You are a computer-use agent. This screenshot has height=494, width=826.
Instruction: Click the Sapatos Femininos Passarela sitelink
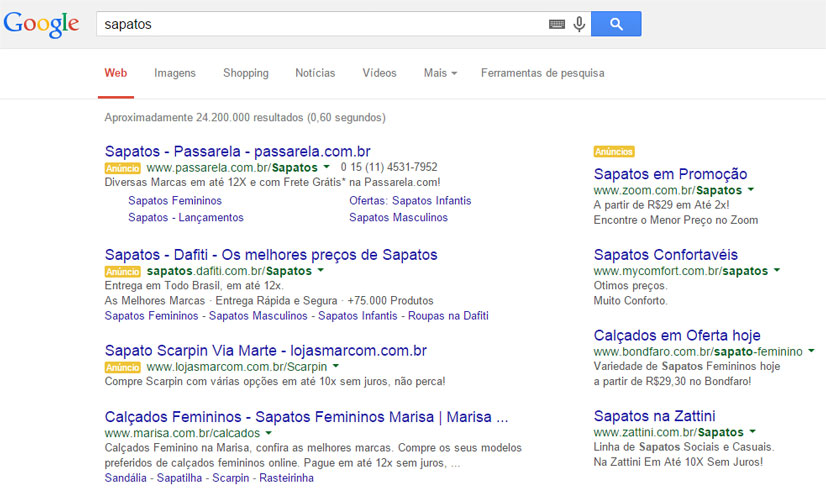click(175, 201)
